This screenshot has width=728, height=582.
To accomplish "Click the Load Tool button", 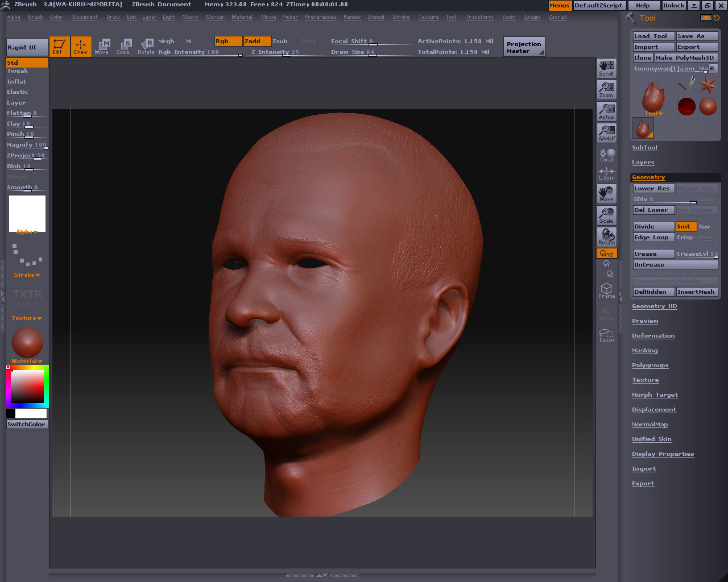I will point(653,36).
